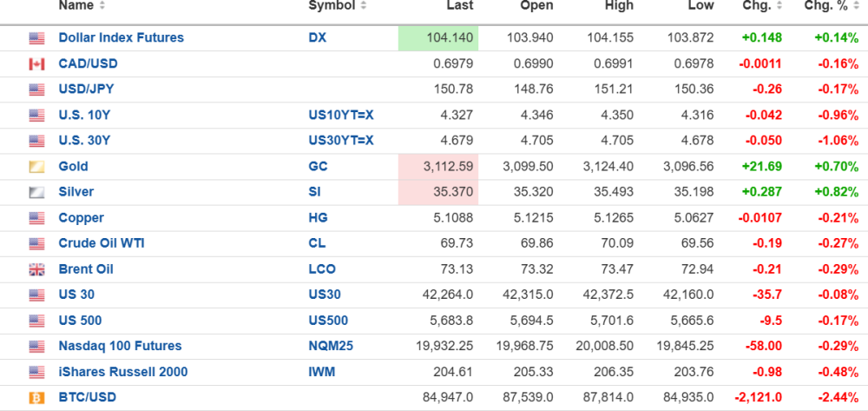The height and width of the screenshot is (411, 868).
Task: Click the silver bar icon beside Silver
Action: (36, 192)
